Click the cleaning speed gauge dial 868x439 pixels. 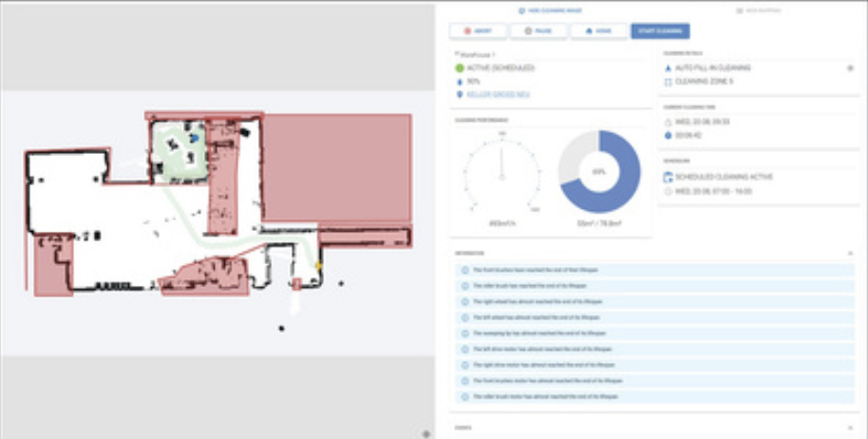pos(501,172)
